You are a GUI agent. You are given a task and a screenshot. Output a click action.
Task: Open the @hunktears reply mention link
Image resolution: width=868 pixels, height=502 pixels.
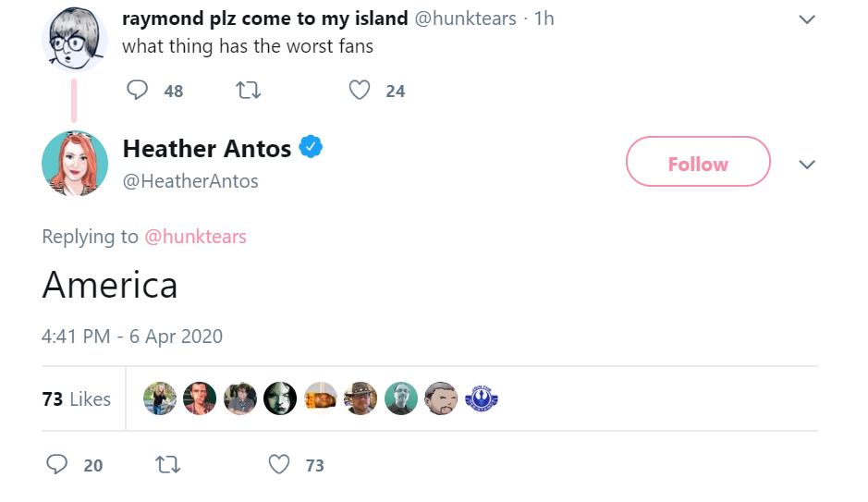point(195,237)
